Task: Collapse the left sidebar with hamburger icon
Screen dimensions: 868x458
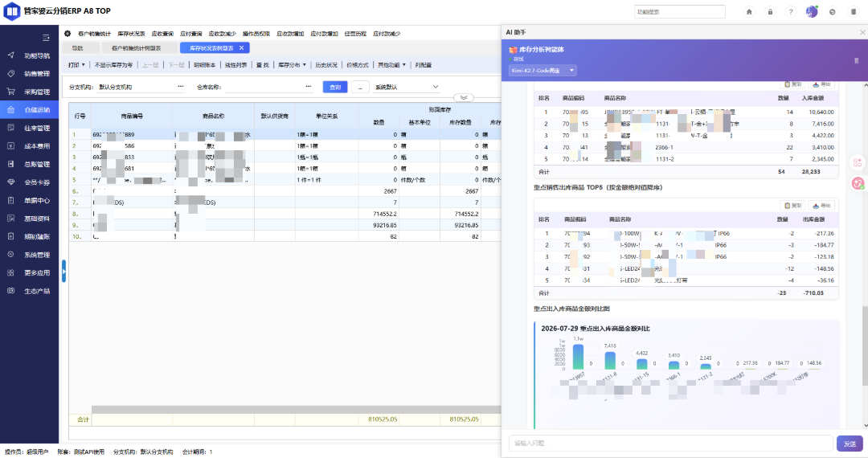Action: tap(46, 38)
